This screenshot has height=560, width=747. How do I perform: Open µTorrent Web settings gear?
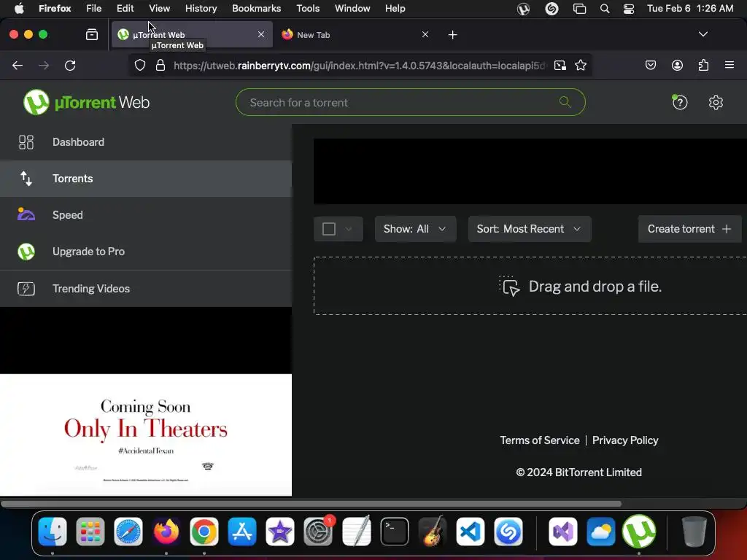click(x=716, y=102)
